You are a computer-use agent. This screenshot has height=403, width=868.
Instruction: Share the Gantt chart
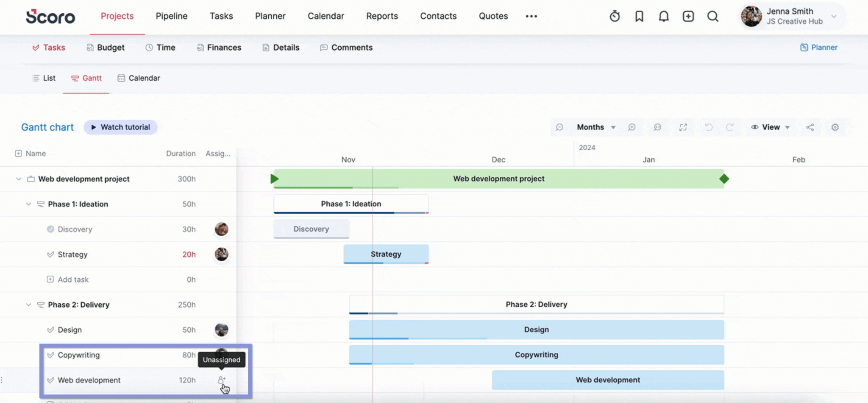coord(810,127)
